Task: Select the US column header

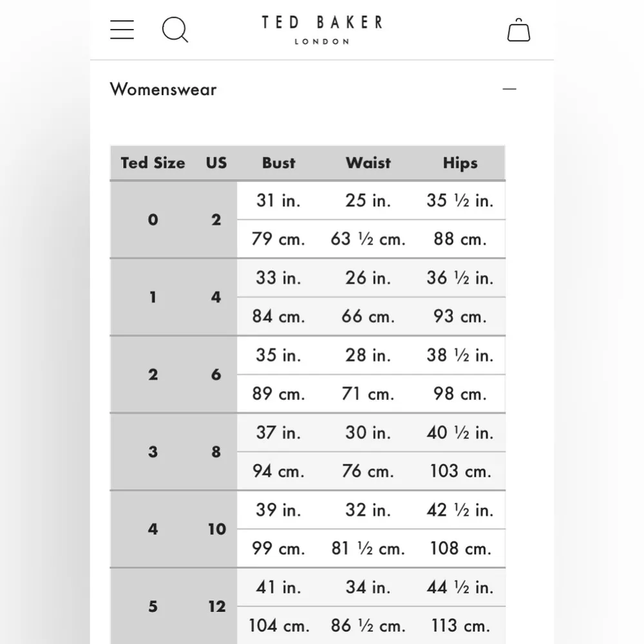Action: coord(216,163)
